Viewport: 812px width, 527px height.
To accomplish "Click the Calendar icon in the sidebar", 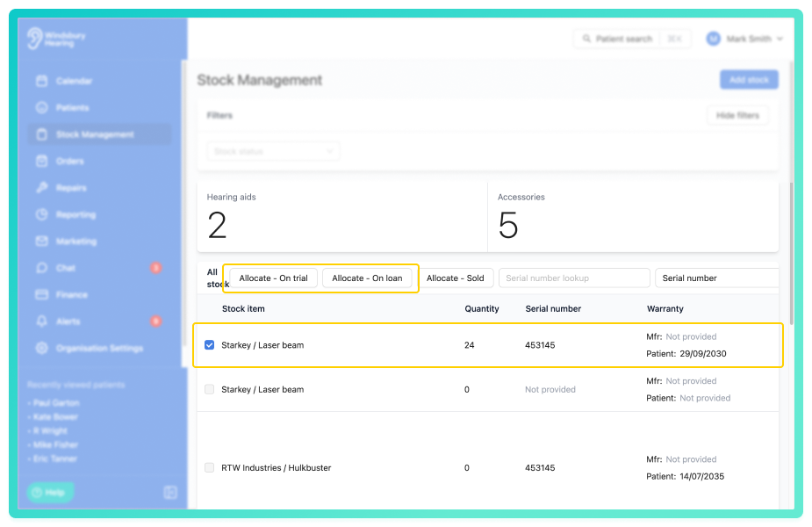I will click(x=42, y=81).
